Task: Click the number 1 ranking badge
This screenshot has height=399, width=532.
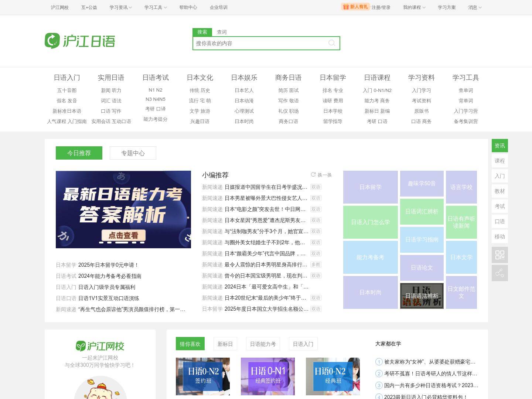Action: coord(379,362)
